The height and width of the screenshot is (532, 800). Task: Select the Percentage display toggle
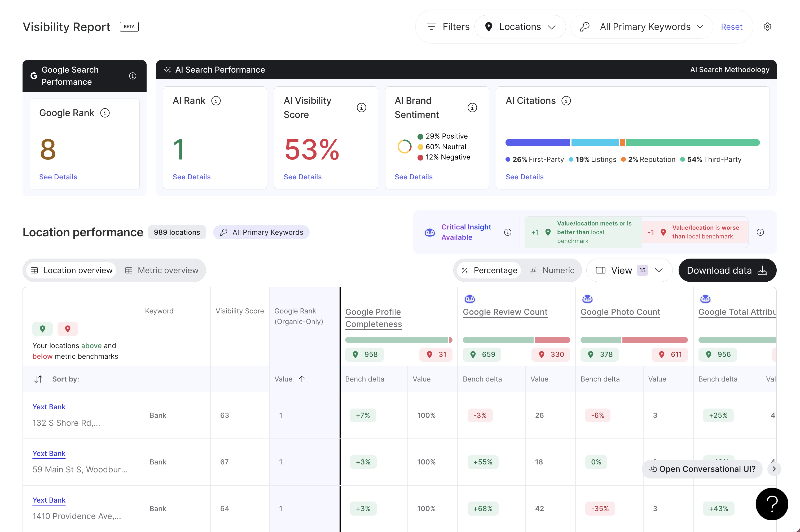[x=489, y=270]
